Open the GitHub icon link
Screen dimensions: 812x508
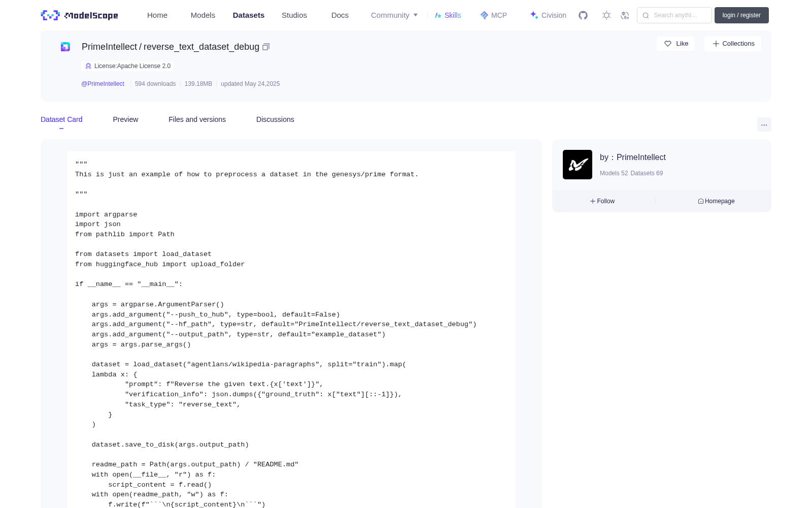583,15
